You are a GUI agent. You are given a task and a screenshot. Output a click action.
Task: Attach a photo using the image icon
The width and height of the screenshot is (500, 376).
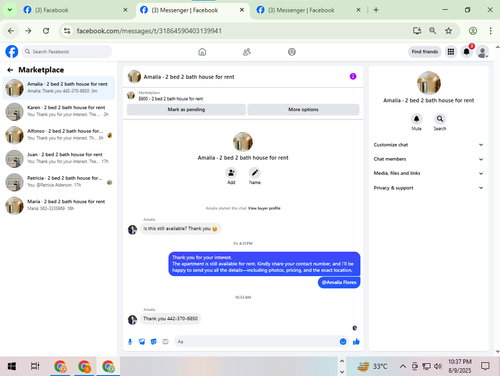coord(142,342)
